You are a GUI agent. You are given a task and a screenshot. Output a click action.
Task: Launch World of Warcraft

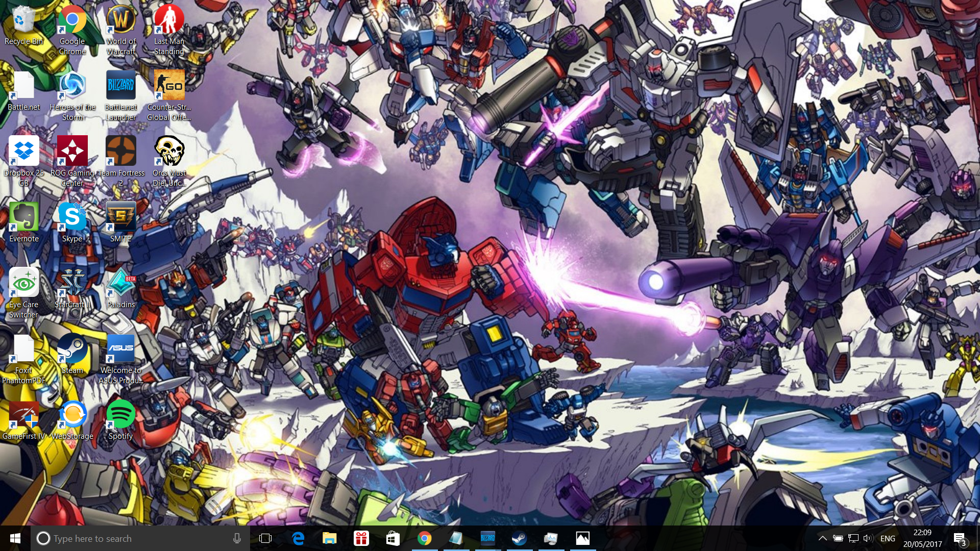tap(120, 20)
